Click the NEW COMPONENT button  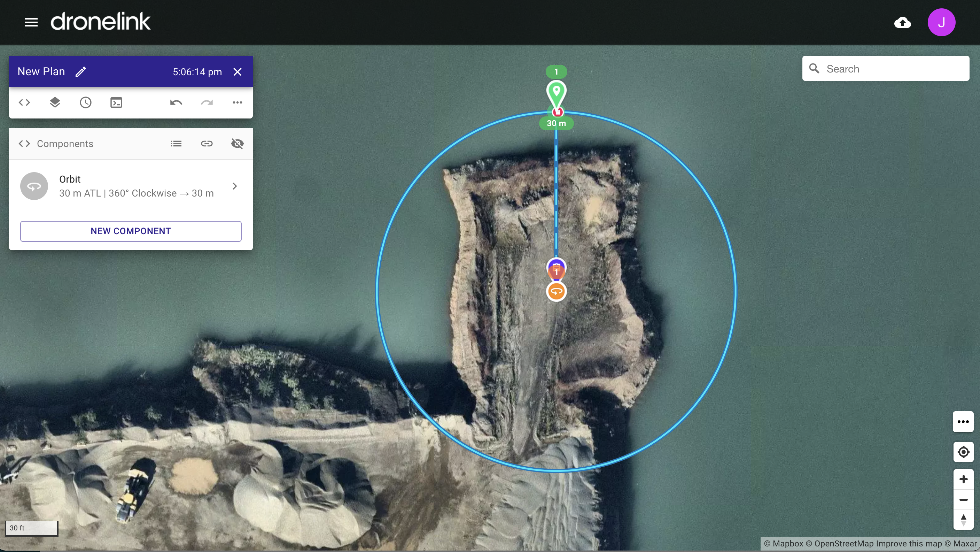131,231
